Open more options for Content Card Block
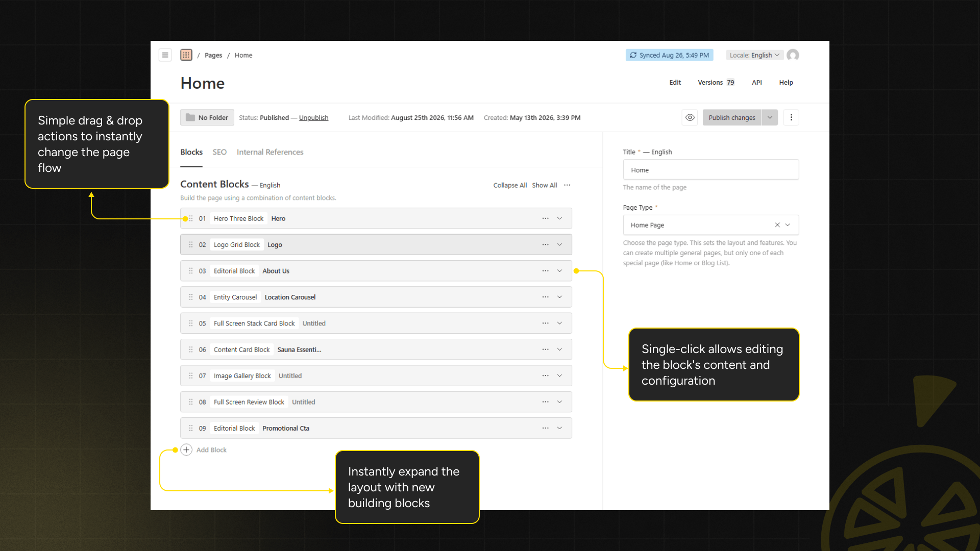 coord(546,349)
